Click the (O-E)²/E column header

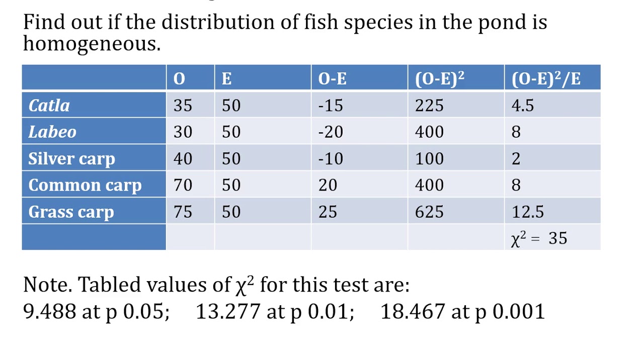pos(546,79)
